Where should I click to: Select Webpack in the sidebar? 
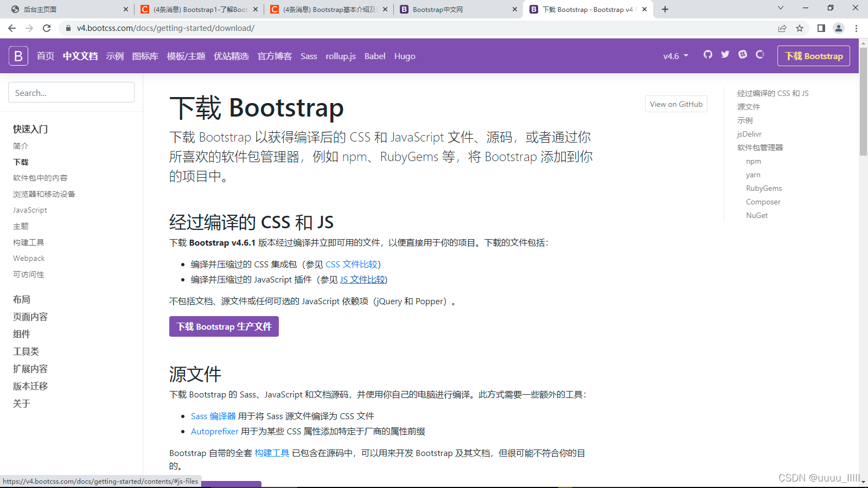[x=29, y=258]
